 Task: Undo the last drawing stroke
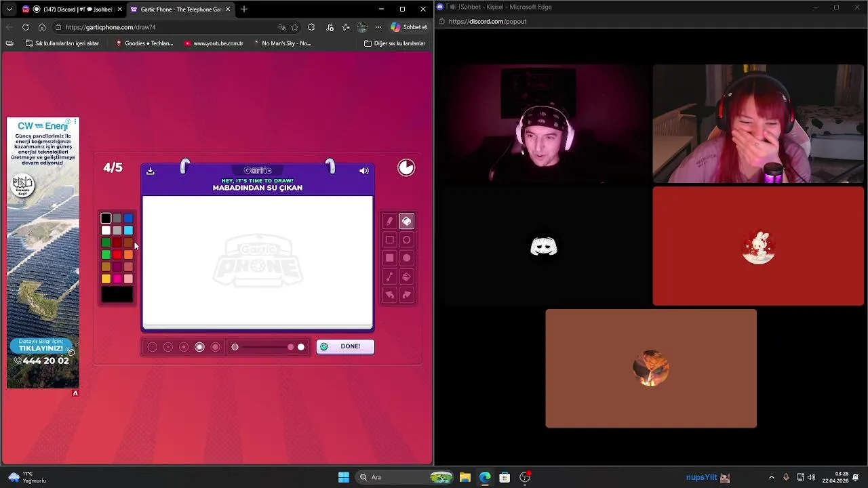(x=389, y=295)
